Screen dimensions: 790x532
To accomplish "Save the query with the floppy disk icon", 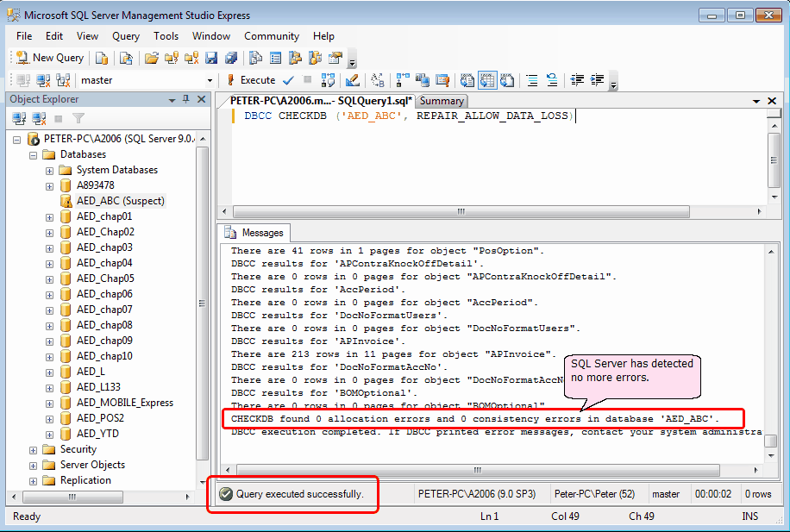I will pyautogui.click(x=211, y=58).
